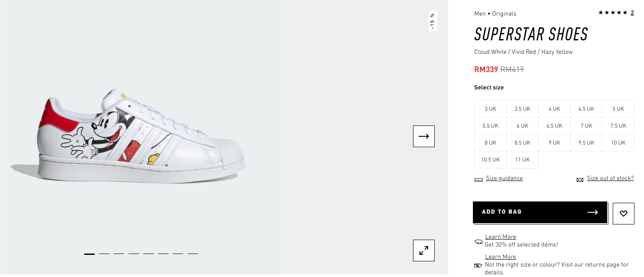Go to last image carousel indicator
The height and width of the screenshot is (277, 644).
[193, 254]
